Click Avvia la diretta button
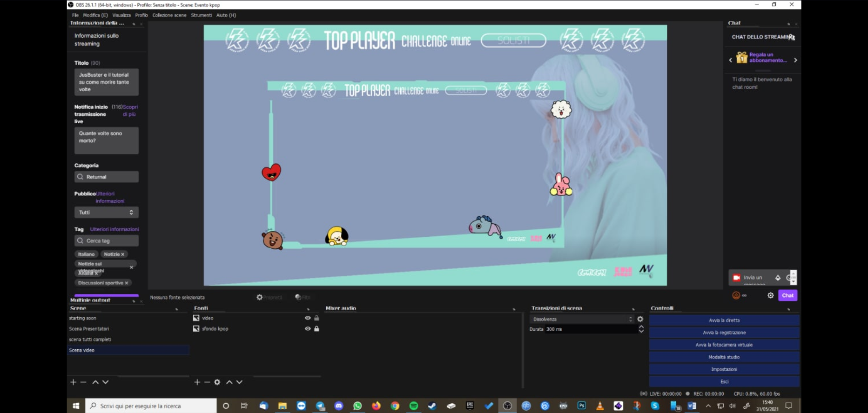Screen dimensions: 868x413 point(724,320)
